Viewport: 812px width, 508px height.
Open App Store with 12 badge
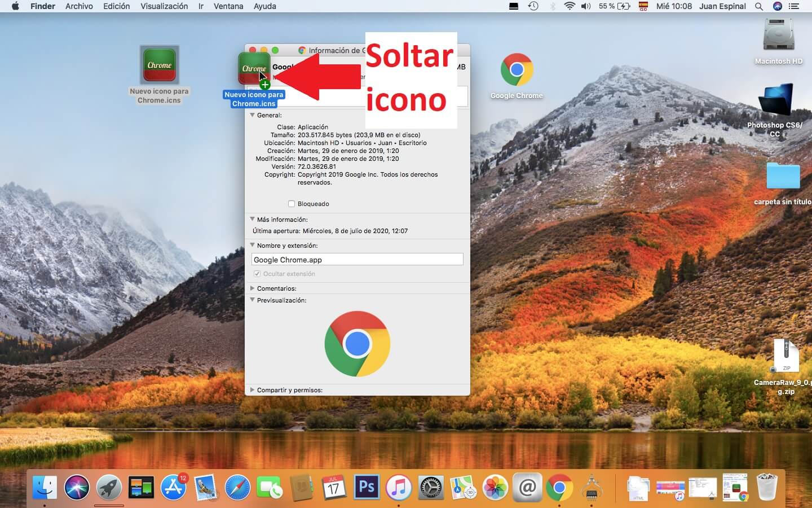[174, 487]
